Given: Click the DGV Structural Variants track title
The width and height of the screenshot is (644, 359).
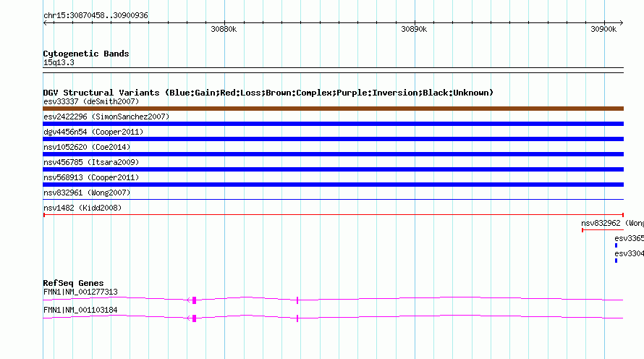Looking at the screenshot, I should [x=268, y=93].
